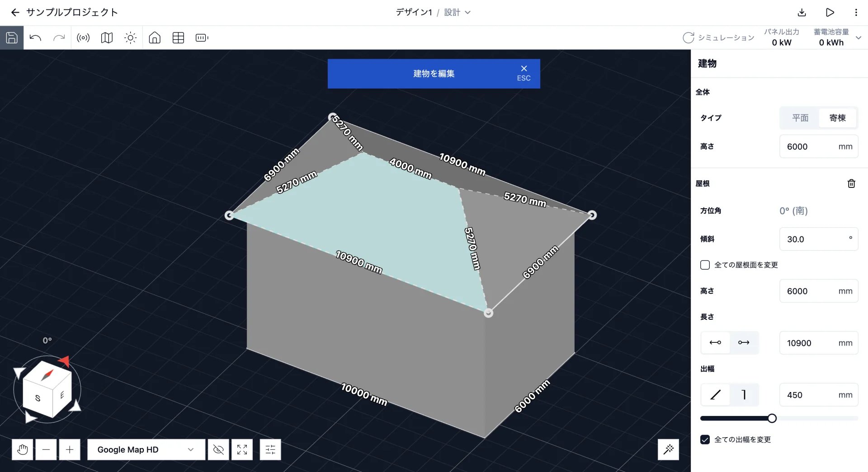Click the save floppy disk icon
Screen dimensions: 868x472
click(12, 37)
